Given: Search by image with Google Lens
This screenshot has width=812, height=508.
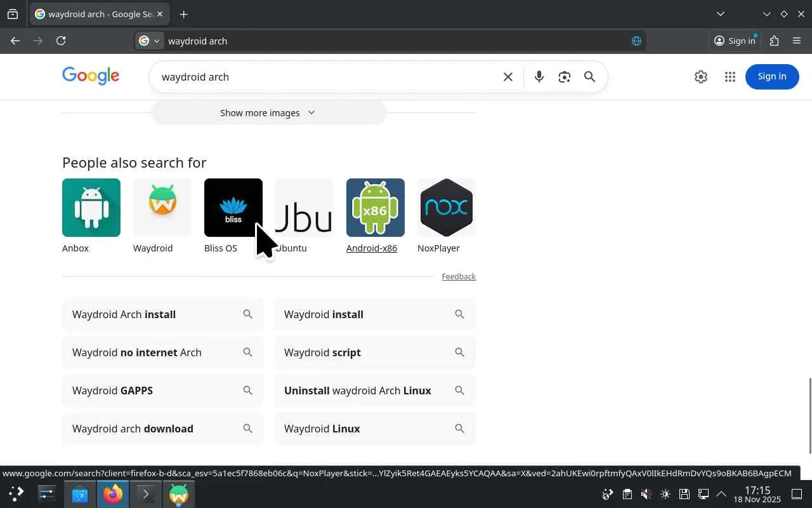Looking at the screenshot, I should [564, 77].
